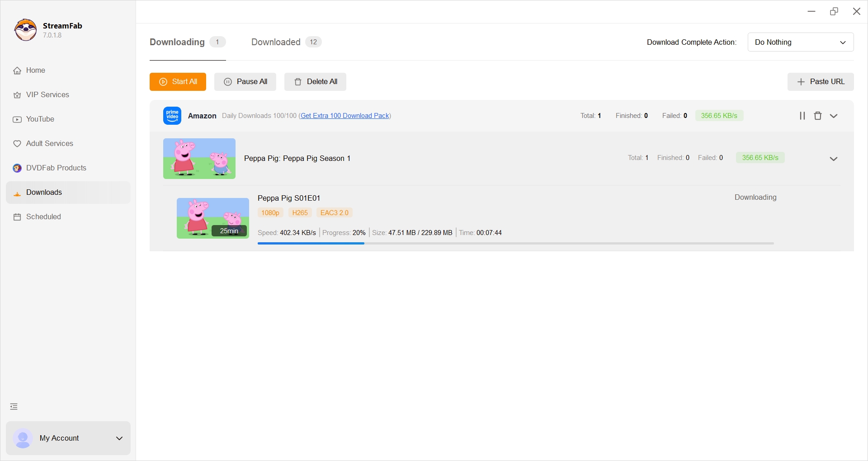Click the Start All button
Image resolution: width=868 pixels, height=461 pixels.
pos(178,82)
